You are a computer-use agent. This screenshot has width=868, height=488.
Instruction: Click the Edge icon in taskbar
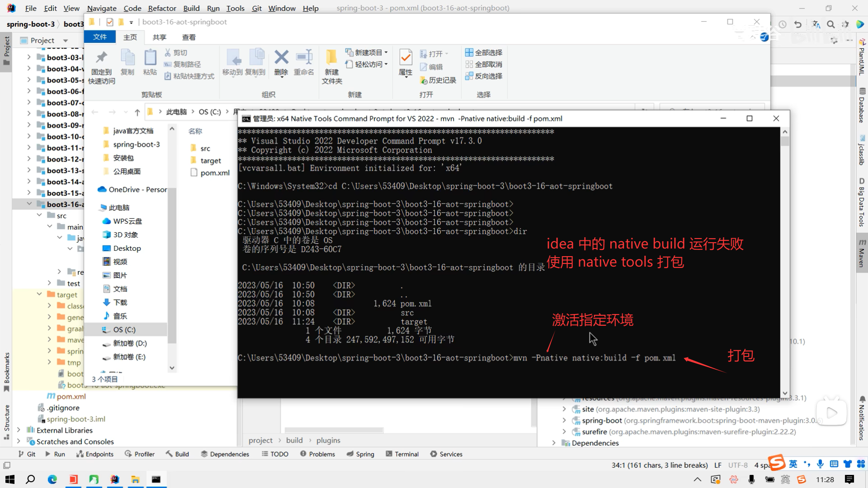point(52,479)
